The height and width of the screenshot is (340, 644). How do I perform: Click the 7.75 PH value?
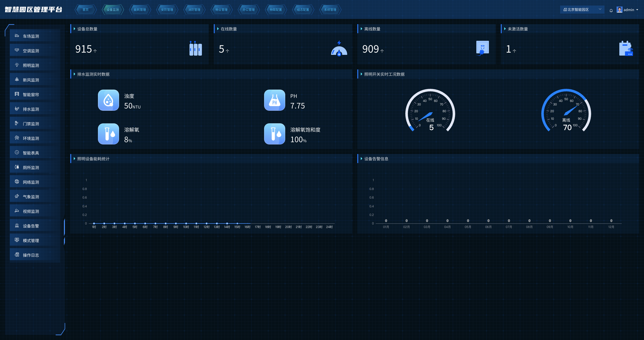point(298,106)
